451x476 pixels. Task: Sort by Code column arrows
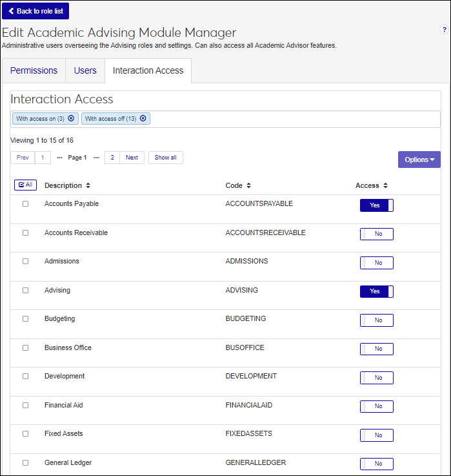248,186
